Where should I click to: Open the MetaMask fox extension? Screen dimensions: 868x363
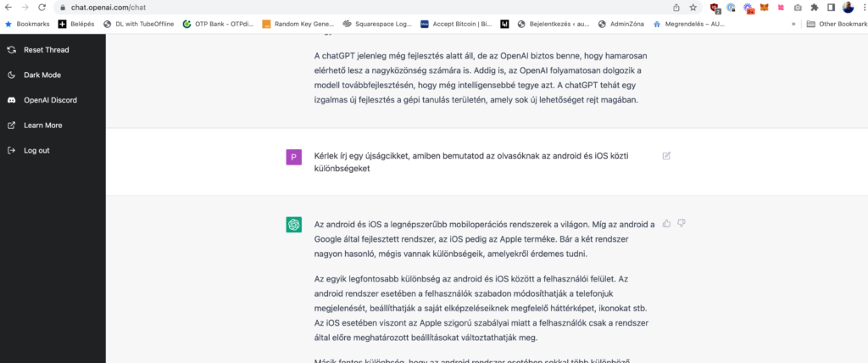click(x=765, y=7)
